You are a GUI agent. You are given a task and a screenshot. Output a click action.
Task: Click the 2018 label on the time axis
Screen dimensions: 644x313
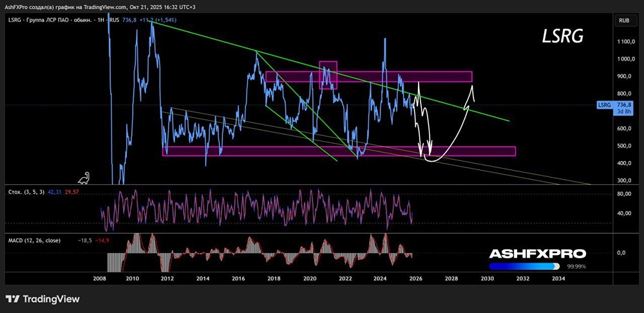(x=274, y=278)
